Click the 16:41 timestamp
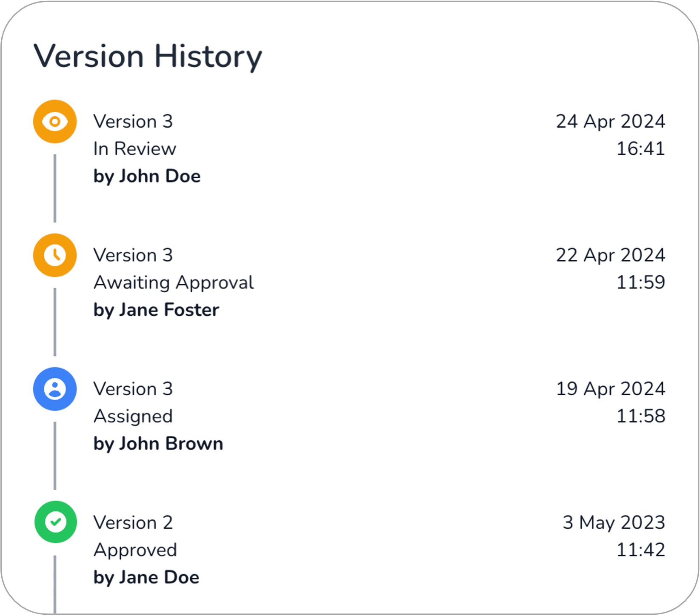Screen dimensions: 700x616 tap(641, 149)
